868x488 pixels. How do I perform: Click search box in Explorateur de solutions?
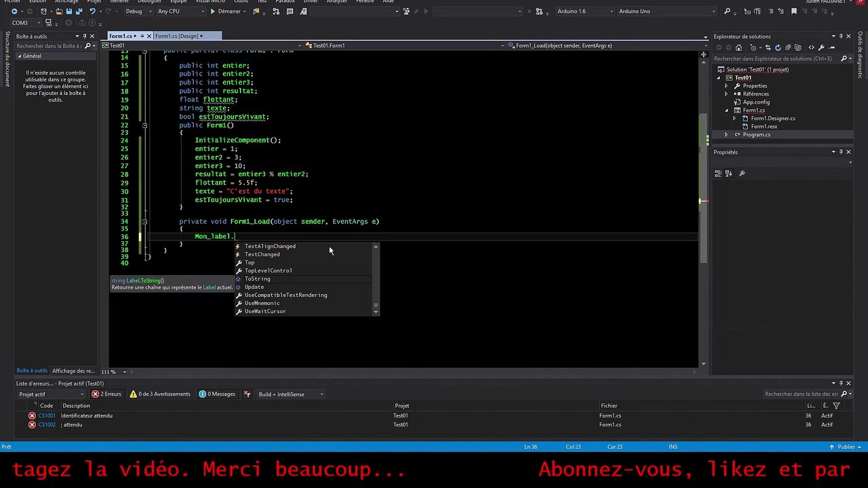click(776, 59)
